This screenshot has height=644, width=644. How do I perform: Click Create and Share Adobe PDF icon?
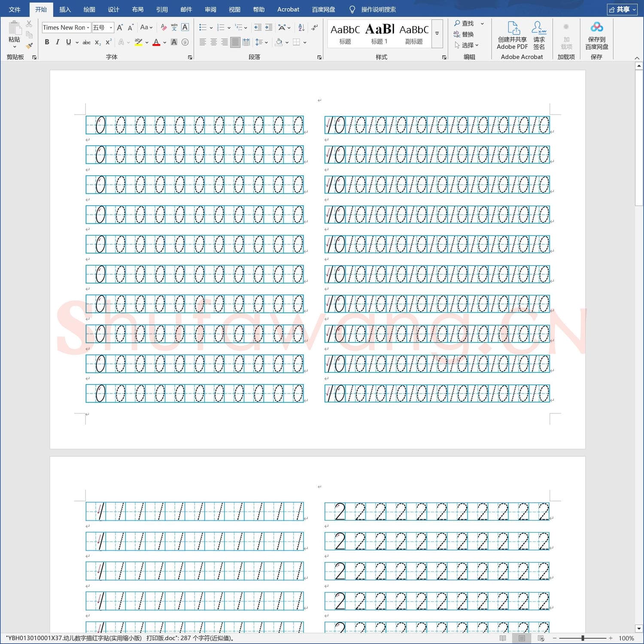point(512,36)
